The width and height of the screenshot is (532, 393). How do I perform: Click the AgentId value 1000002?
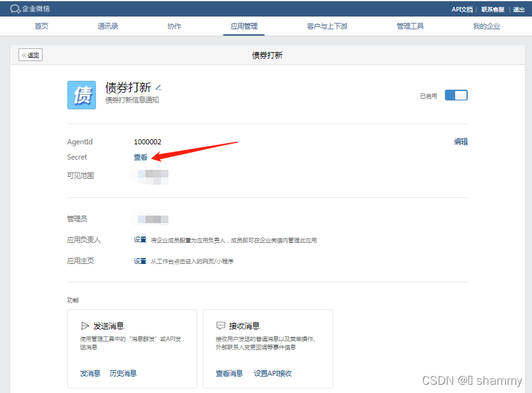(147, 142)
